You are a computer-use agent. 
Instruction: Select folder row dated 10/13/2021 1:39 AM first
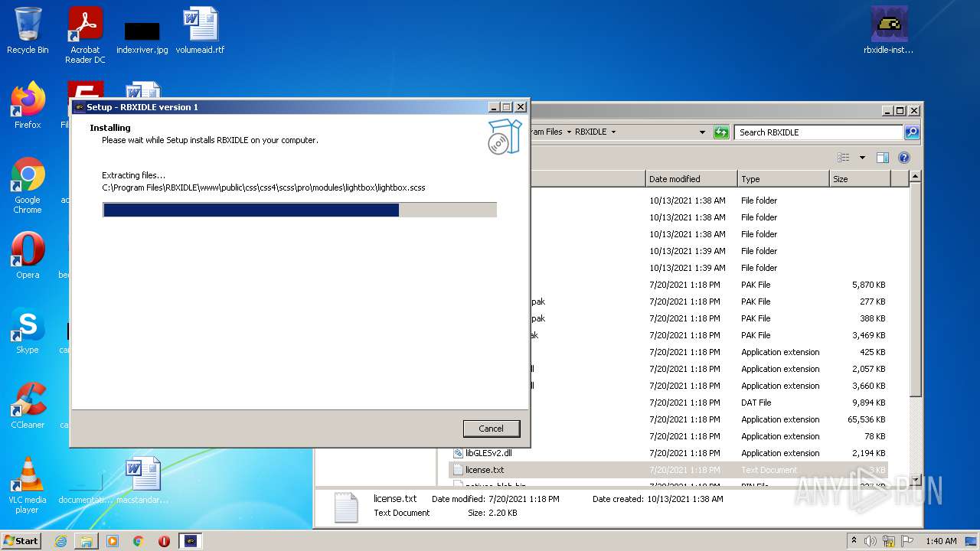point(708,251)
